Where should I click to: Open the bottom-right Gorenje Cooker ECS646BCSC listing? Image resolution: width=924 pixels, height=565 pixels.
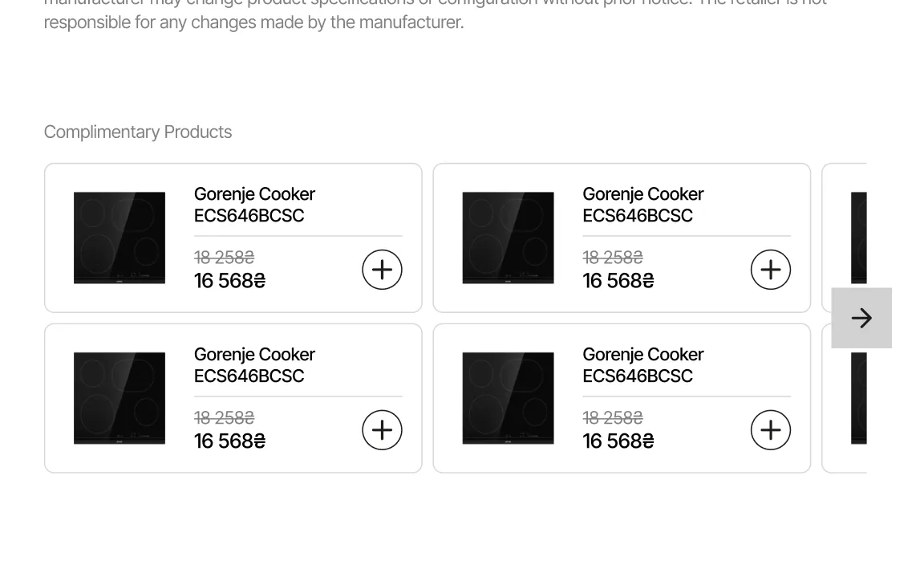pos(642,365)
